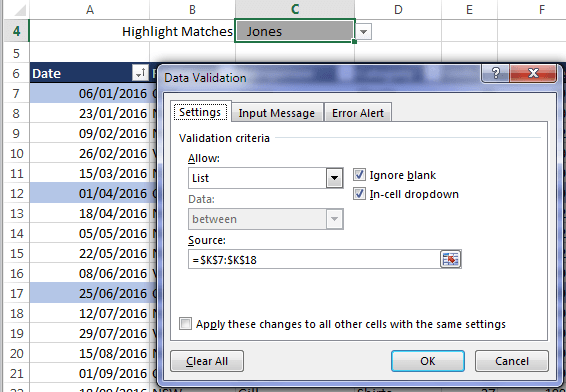Click the cell with 06/01/2016
Image resolution: width=566 pixels, height=392 pixels.
point(90,93)
